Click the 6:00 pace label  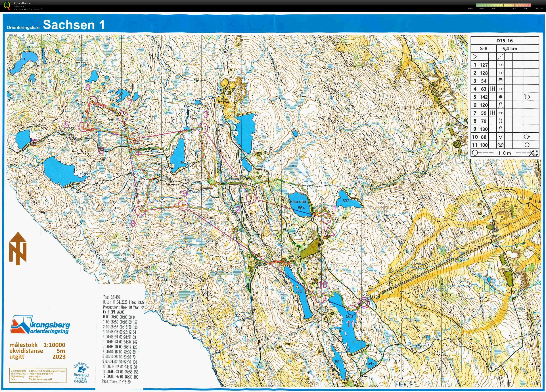coord(482,9)
